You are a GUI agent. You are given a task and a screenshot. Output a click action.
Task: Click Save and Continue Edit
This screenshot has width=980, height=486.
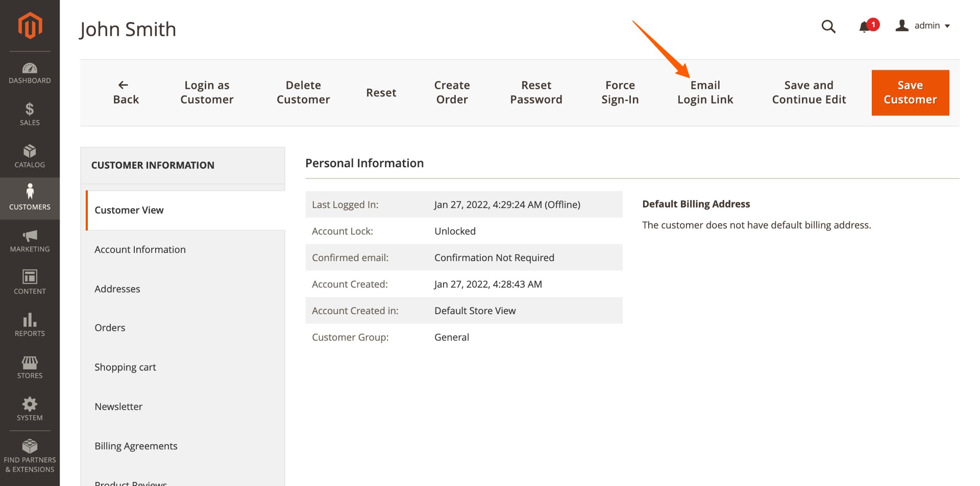coord(809,93)
